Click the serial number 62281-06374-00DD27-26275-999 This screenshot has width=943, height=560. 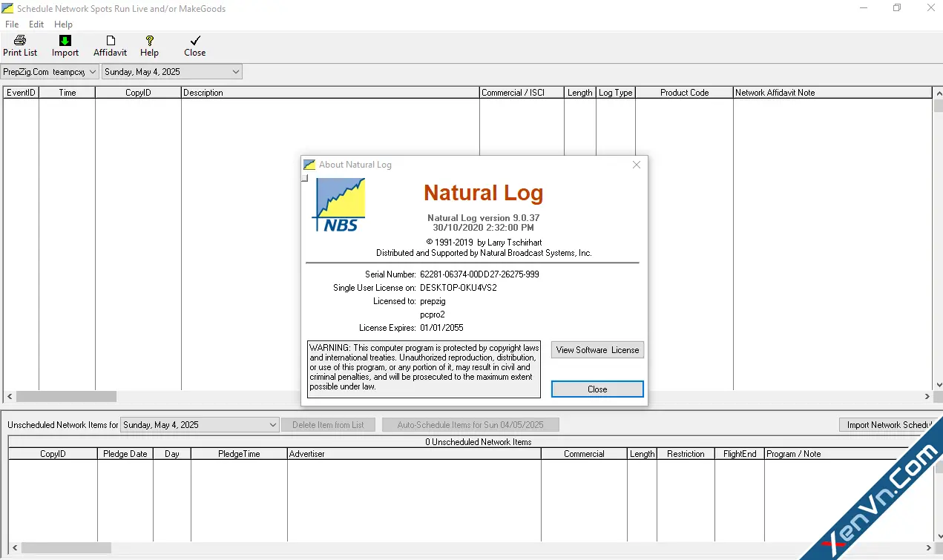[479, 274]
